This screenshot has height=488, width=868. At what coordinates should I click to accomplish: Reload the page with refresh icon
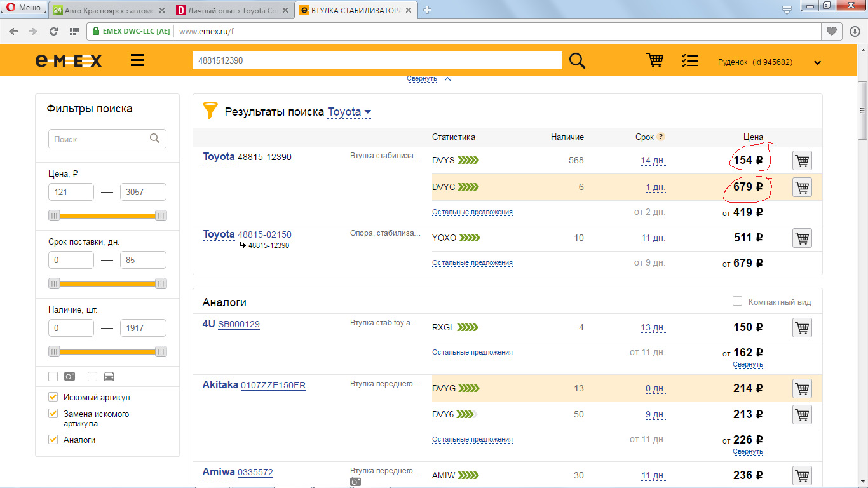53,31
